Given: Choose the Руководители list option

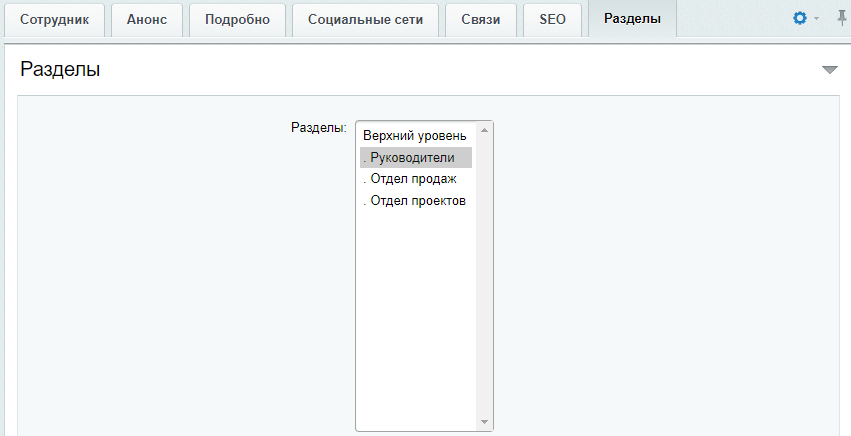Looking at the screenshot, I should click(x=416, y=157).
